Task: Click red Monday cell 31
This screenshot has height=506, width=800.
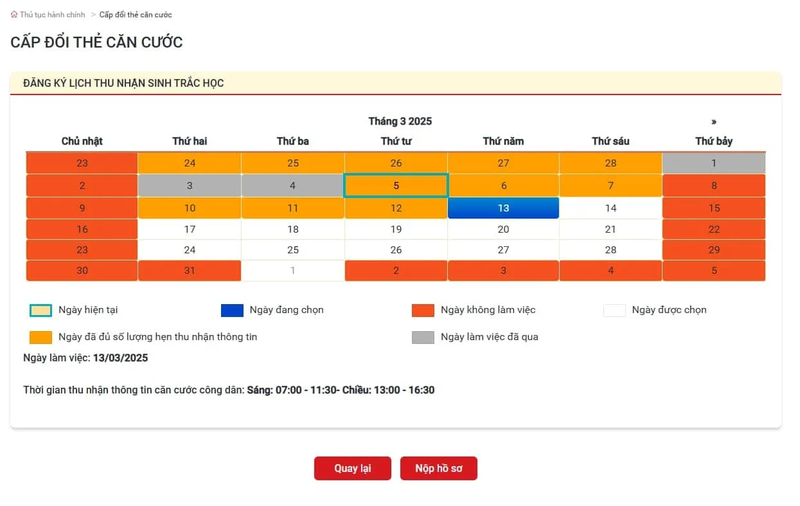Action: (x=190, y=270)
